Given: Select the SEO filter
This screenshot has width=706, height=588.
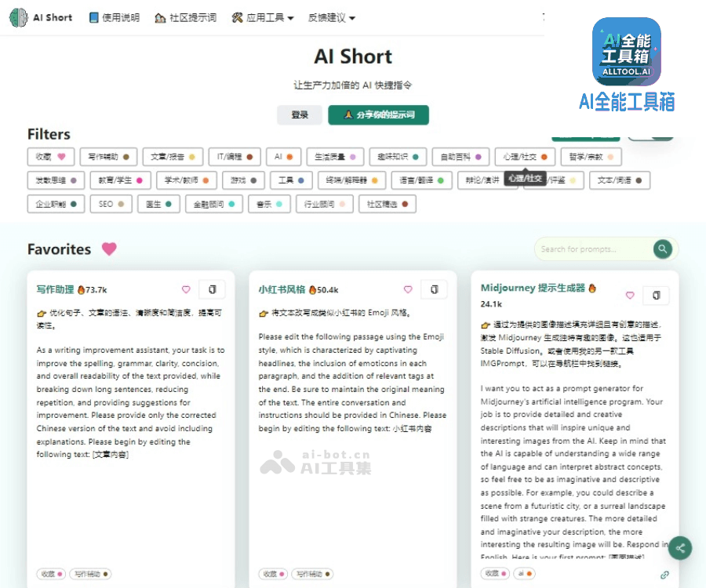Looking at the screenshot, I should [111, 205].
